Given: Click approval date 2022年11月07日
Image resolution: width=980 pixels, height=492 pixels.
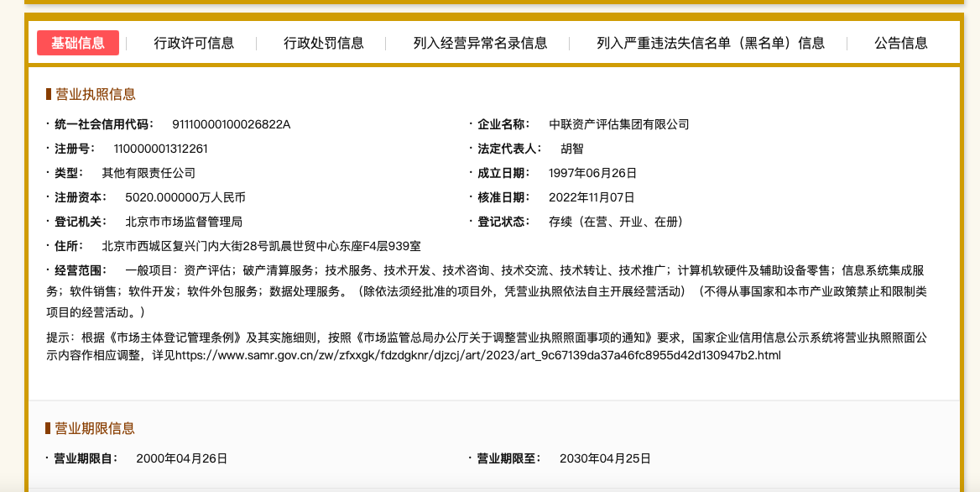Looking at the screenshot, I should (592, 197).
